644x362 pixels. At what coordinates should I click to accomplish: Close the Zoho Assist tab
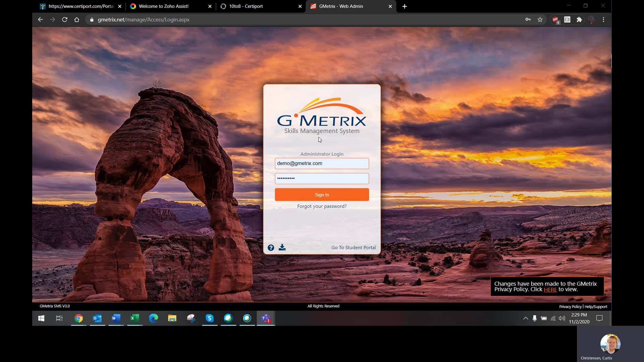[x=210, y=6]
